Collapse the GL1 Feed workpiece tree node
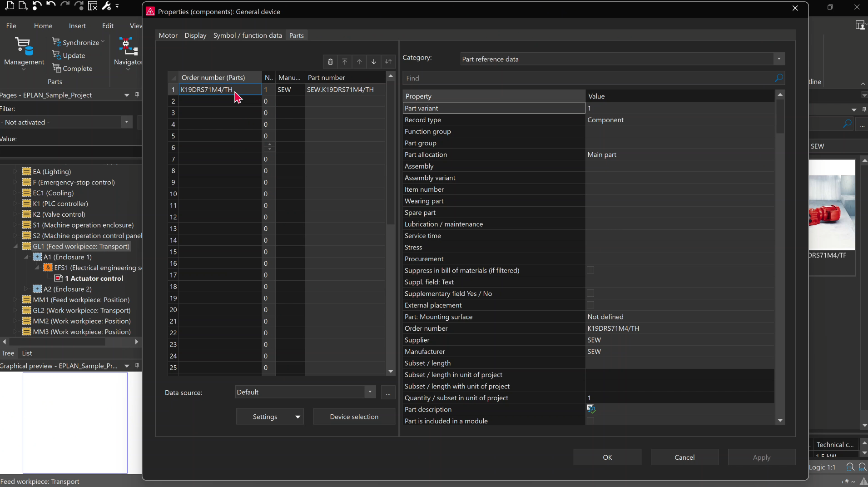 coord(15,247)
